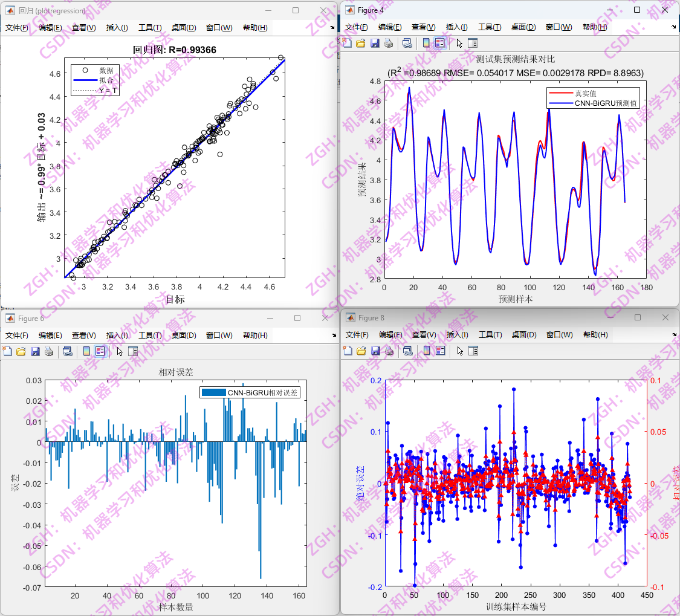Click New Figure icon in Figure 8 toolbar
This screenshot has width=680, height=616.
pos(348,351)
